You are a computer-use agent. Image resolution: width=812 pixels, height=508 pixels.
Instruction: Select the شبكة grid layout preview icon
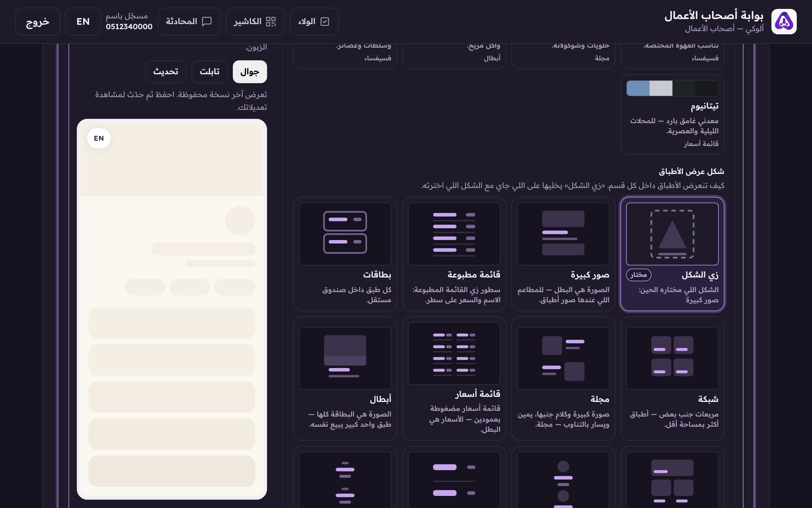[x=672, y=358]
